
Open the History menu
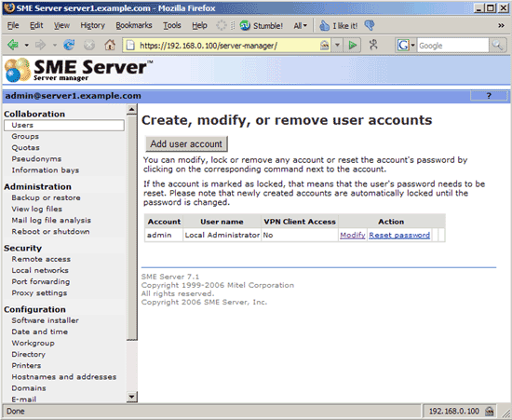pos(93,25)
